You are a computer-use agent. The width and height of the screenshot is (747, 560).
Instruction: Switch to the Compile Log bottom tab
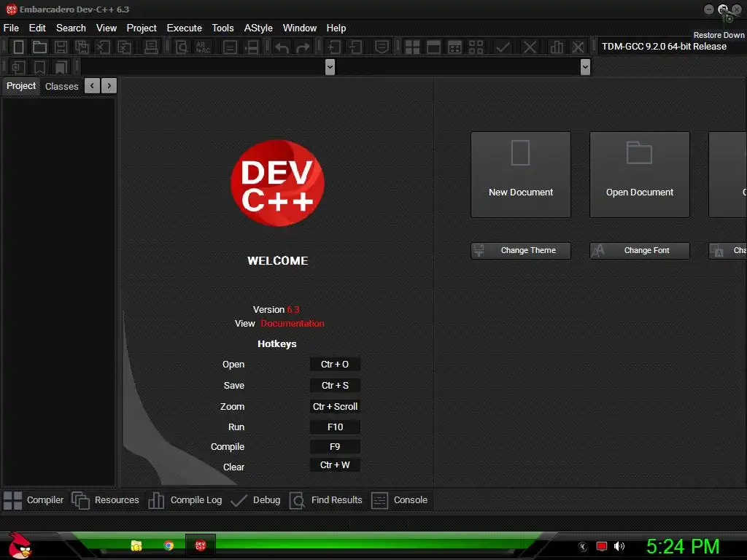point(185,500)
